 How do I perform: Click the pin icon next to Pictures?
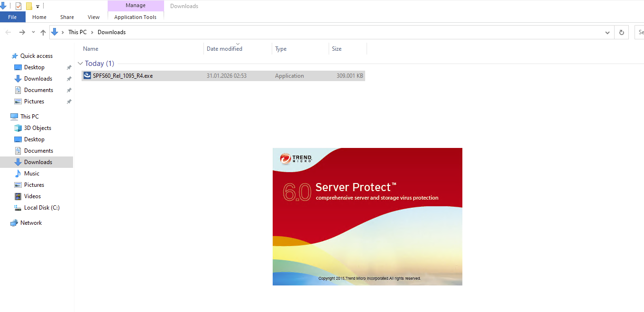pos(69,101)
